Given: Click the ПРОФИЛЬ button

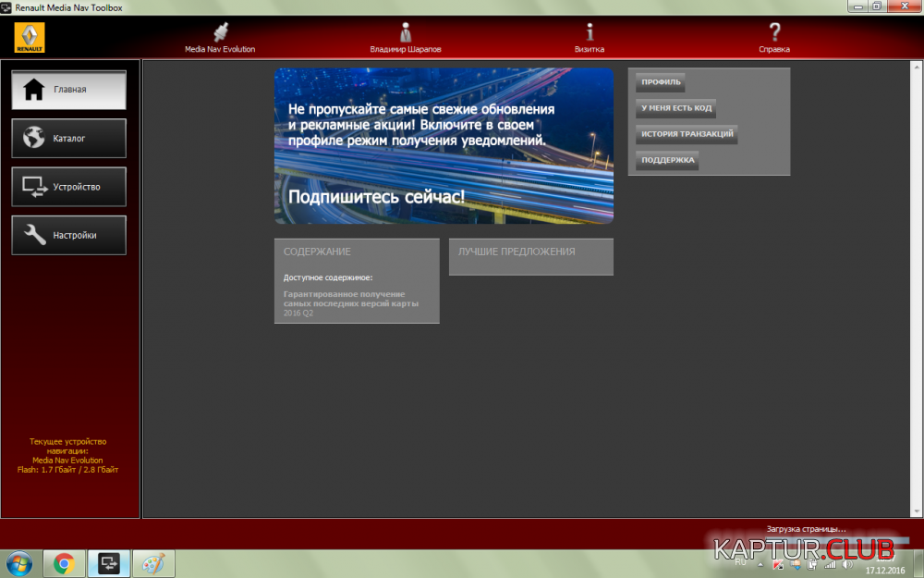Looking at the screenshot, I should [661, 82].
